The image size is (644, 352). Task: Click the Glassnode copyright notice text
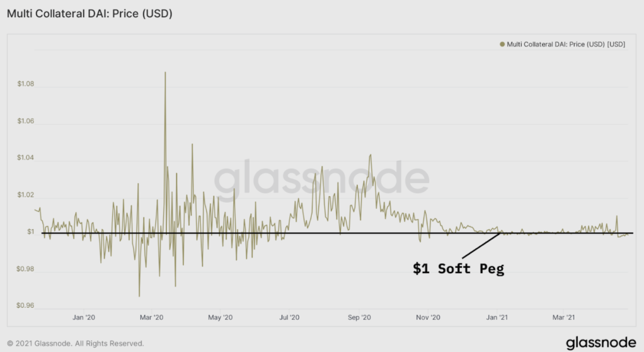(76, 344)
